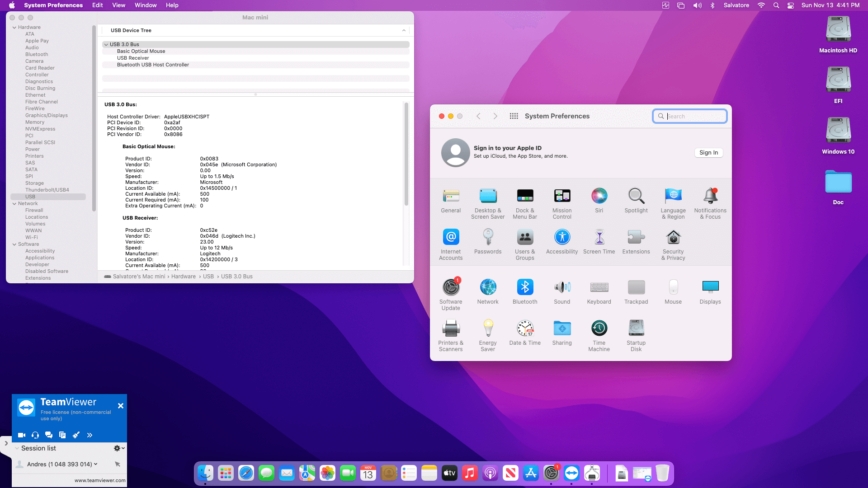
Task: Open Dock & Menu Bar preferences
Action: click(x=525, y=204)
